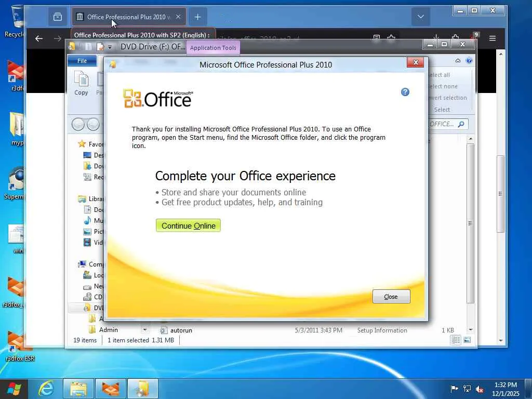Select Office setup taskbar button
This screenshot has height=399, width=532.
pyautogui.click(x=143, y=389)
